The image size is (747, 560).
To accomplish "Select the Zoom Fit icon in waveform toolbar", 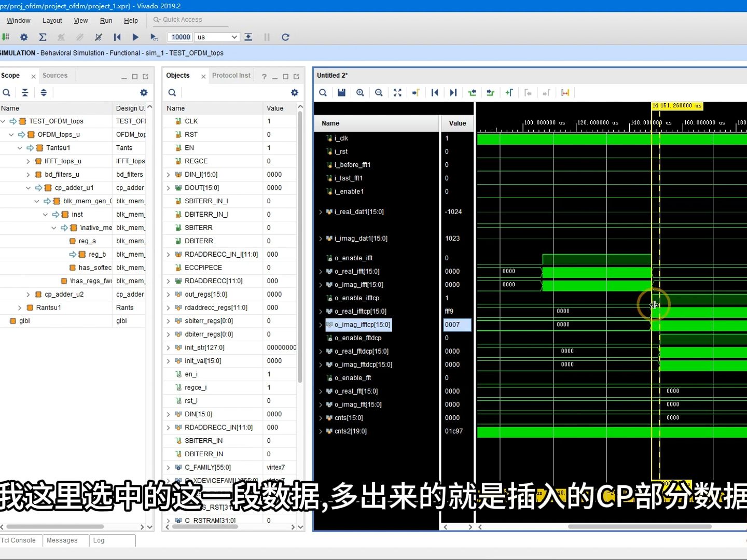I will (397, 92).
